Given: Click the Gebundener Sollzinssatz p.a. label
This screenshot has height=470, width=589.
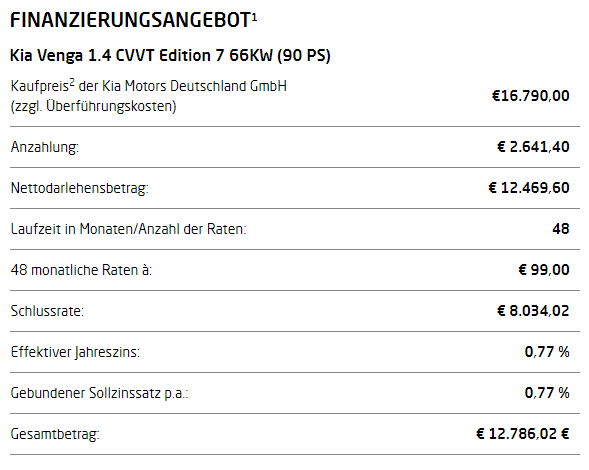Looking at the screenshot, I should 99,393.
